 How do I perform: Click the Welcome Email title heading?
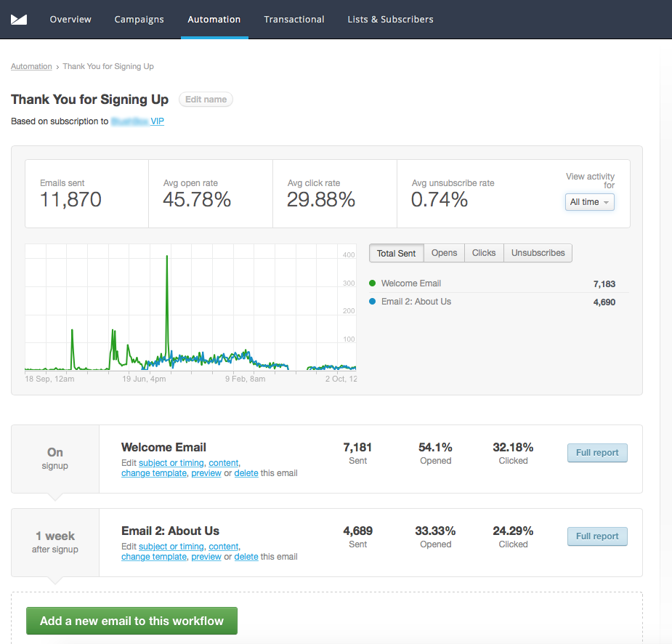(163, 447)
